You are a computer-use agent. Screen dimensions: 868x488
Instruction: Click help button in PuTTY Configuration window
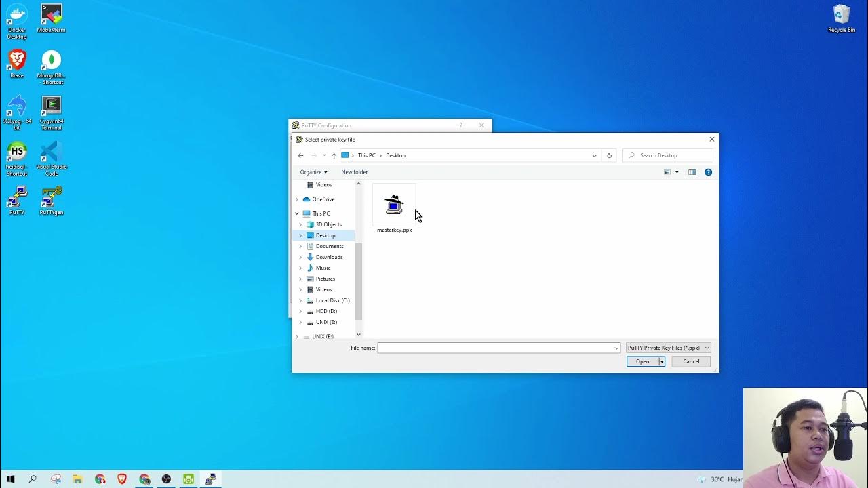[461, 125]
